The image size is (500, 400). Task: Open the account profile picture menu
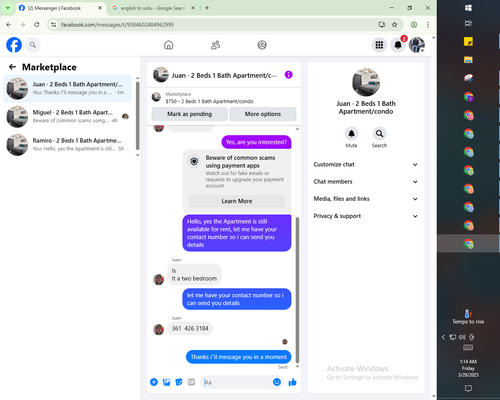(417, 45)
